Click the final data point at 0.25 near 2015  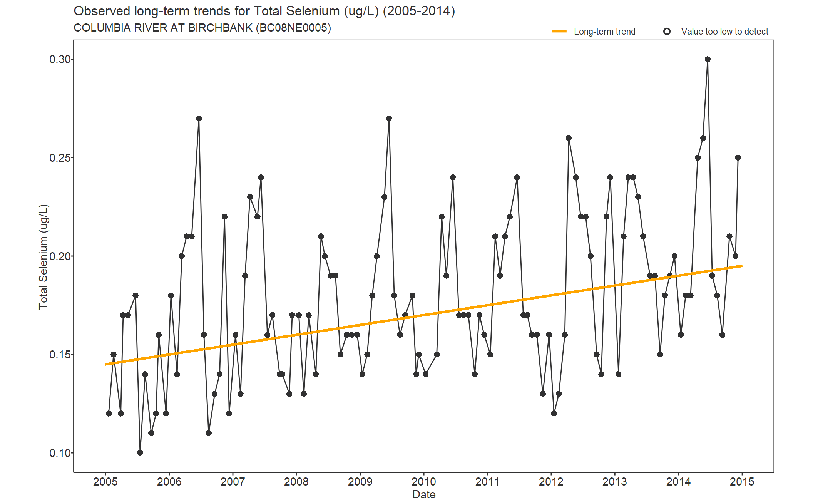738,158
